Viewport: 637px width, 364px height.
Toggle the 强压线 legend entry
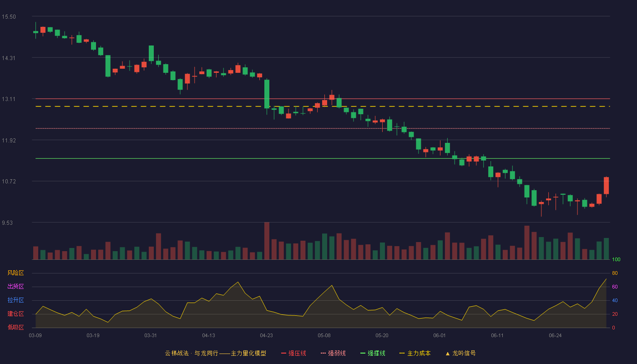pos(293,353)
